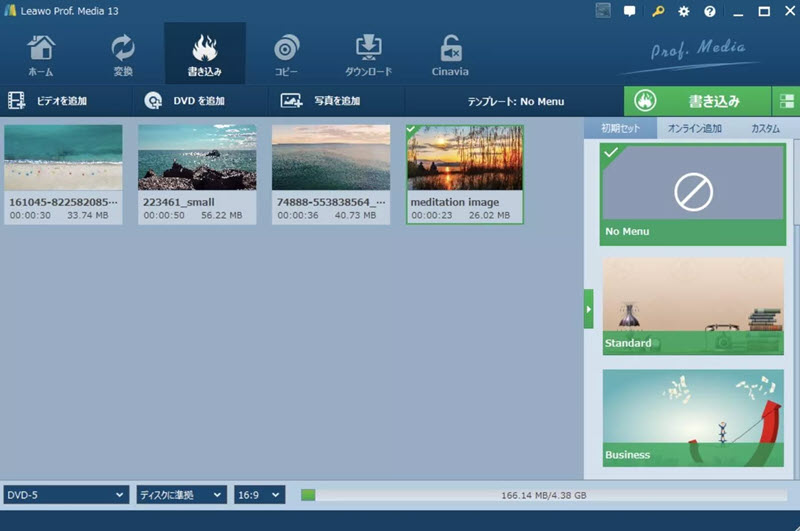
Task: Collapse the template panel with green arrow
Action: tap(588, 309)
